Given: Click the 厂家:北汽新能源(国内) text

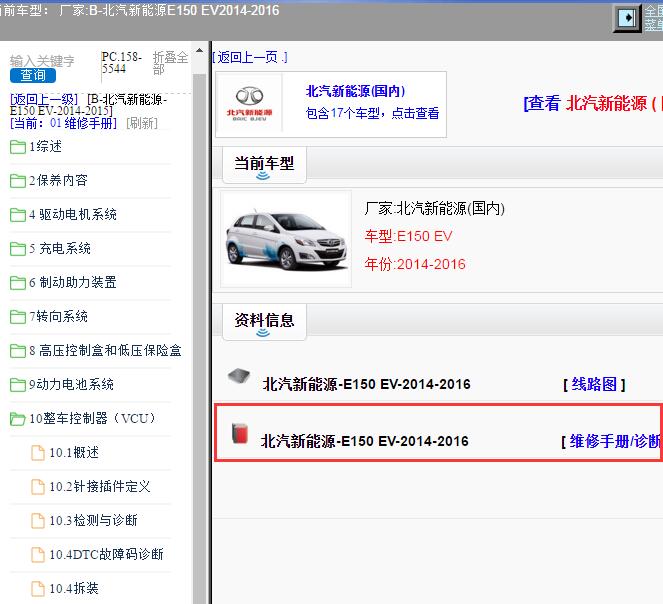Looking at the screenshot, I should point(434,208).
